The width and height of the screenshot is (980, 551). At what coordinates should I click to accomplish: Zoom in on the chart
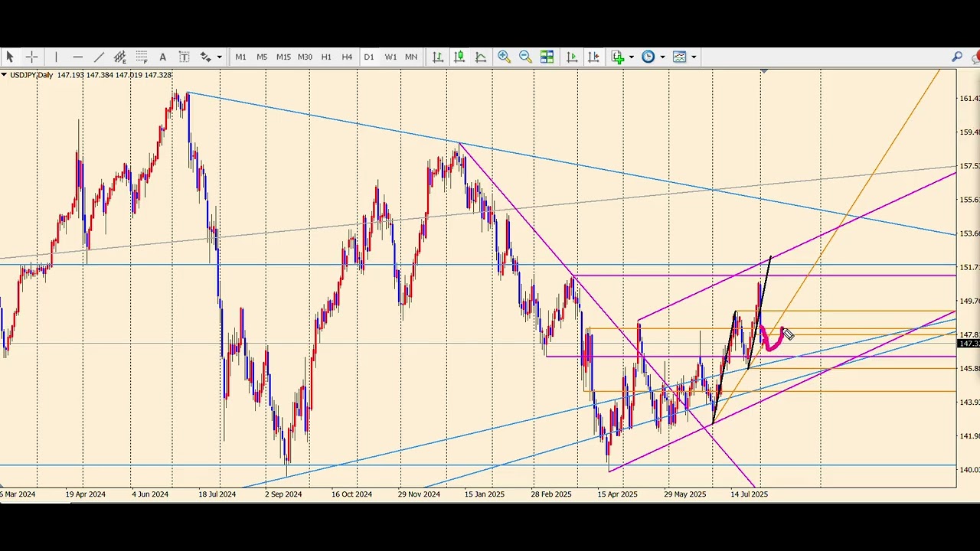pos(504,57)
